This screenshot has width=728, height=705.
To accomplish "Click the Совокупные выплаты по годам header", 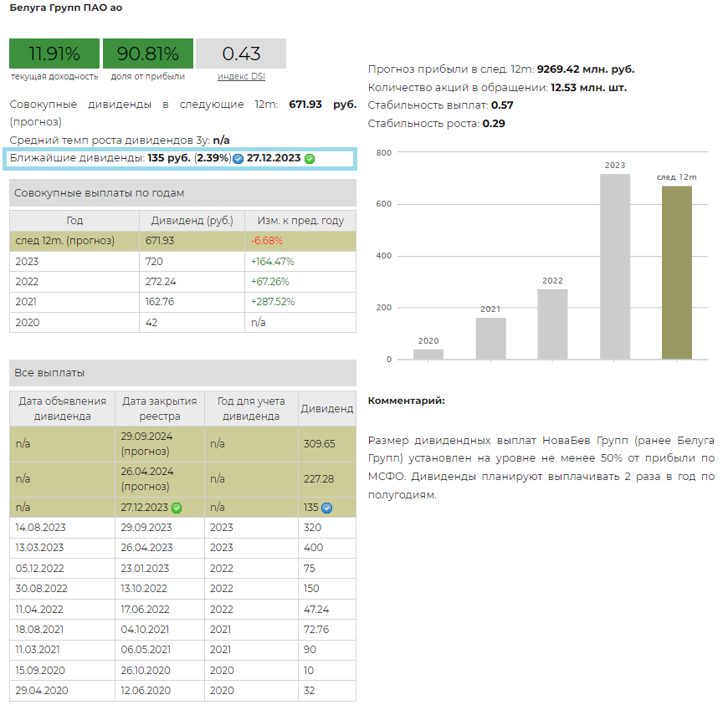I will (182, 193).
